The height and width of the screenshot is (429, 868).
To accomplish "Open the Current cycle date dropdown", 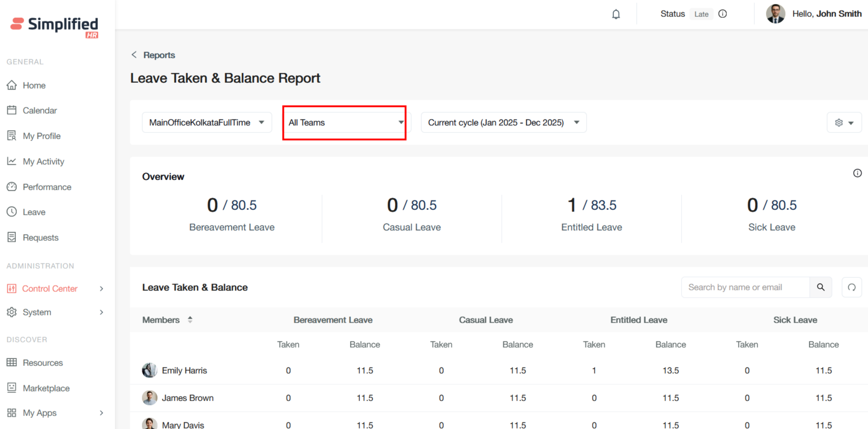I will [x=503, y=123].
